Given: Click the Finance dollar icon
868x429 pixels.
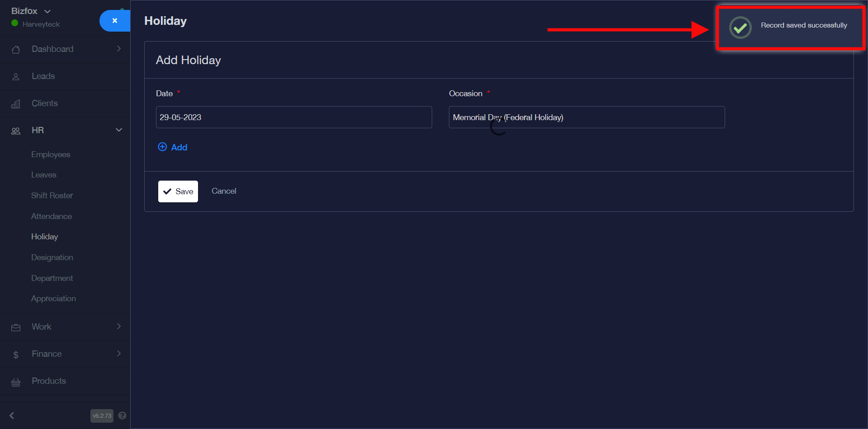Looking at the screenshot, I should [x=16, y=355].
